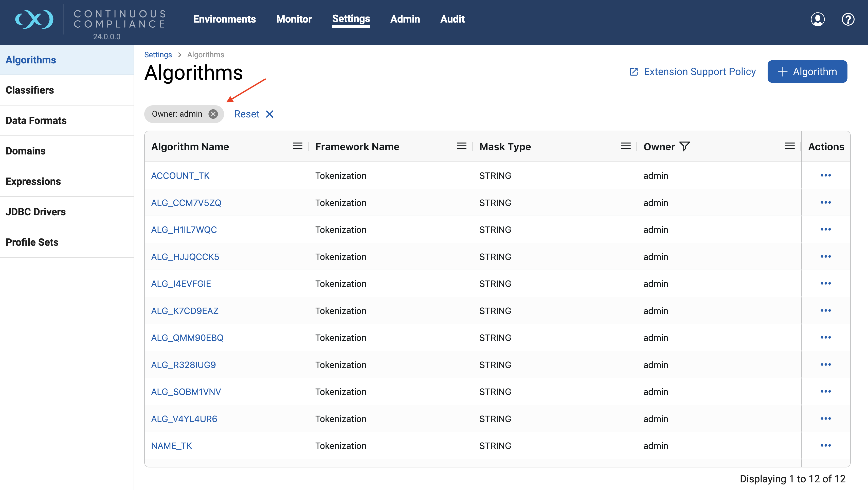Screen dimensions: 868x490
Task: Open the actions menu for ALG_I4EVFGIE
Action: click(x=826, y=283)
